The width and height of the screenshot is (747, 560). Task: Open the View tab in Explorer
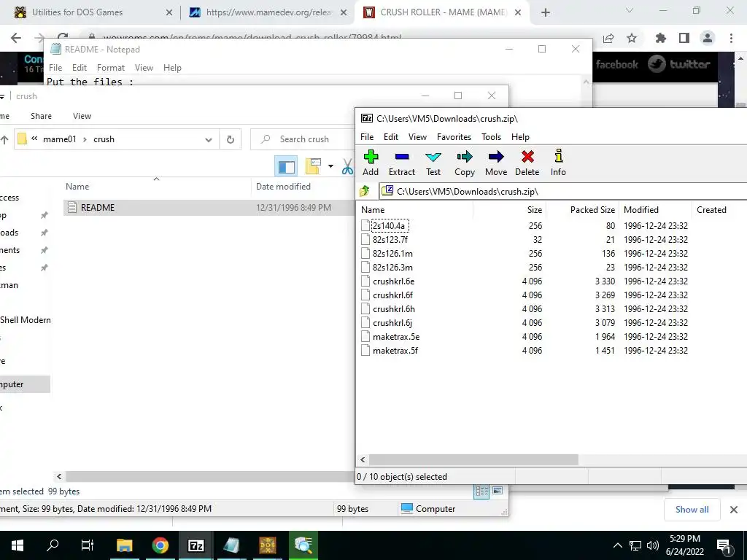pos(82,116)
